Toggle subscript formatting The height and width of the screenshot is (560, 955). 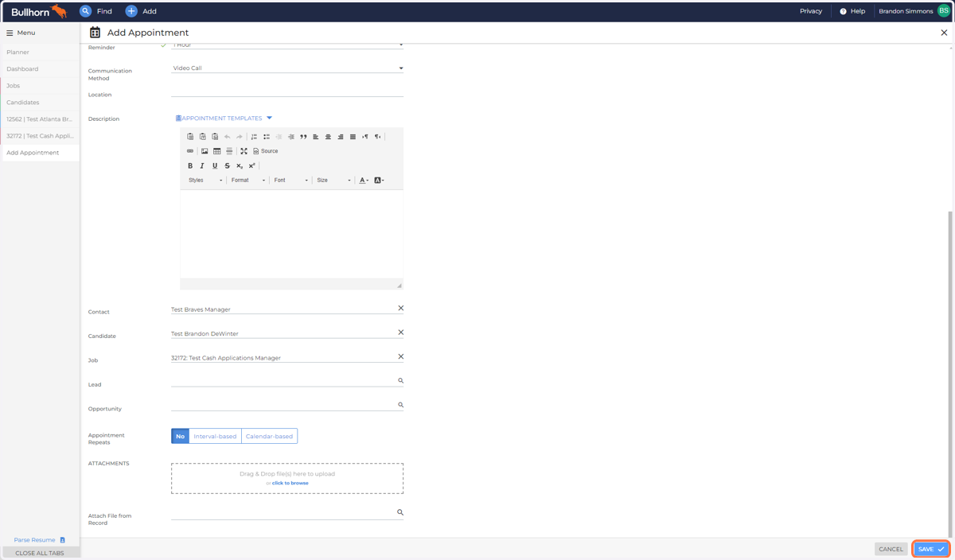click(x=240, y=165)
